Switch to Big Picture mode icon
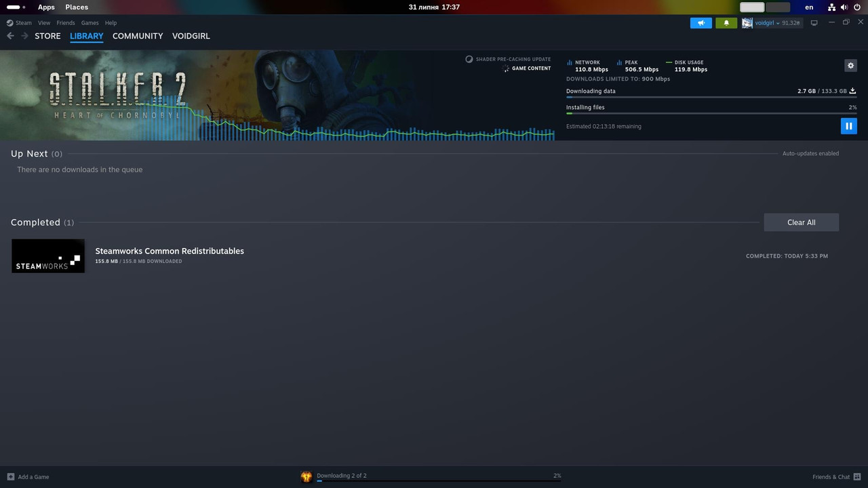 tap(814, 23)
